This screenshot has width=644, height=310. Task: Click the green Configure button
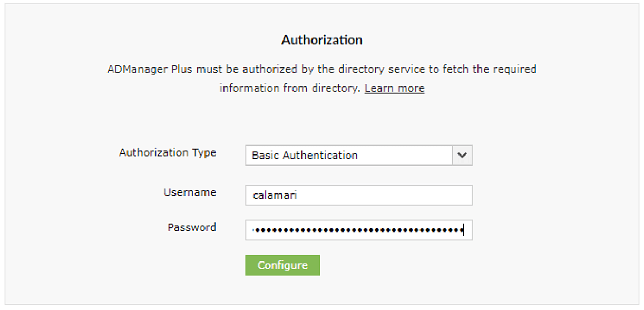point(282,265)
